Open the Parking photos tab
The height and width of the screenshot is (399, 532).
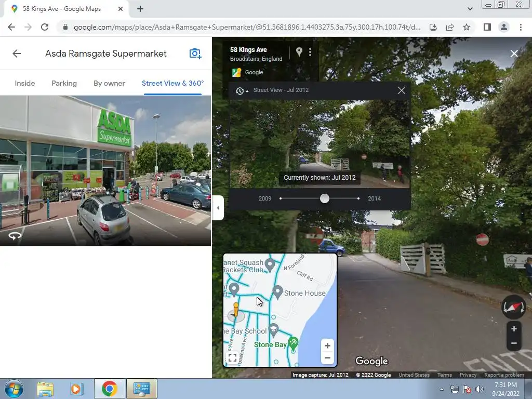coord(64,83)
